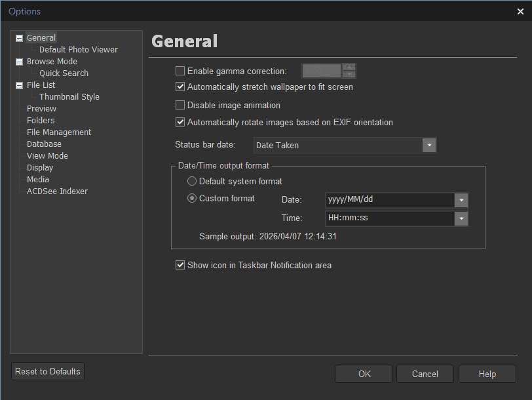Collapse the General tree node
This screenshot has width=532, height=400.
tap(20, 39)
